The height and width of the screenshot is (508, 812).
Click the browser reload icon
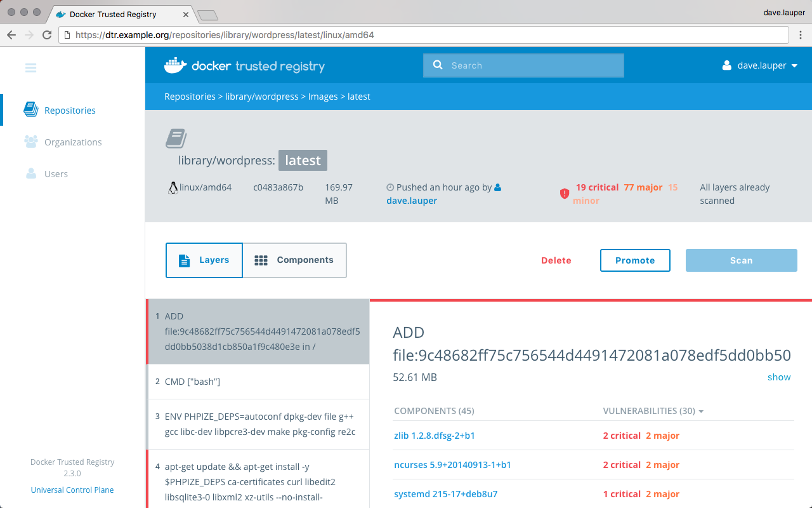47,35
